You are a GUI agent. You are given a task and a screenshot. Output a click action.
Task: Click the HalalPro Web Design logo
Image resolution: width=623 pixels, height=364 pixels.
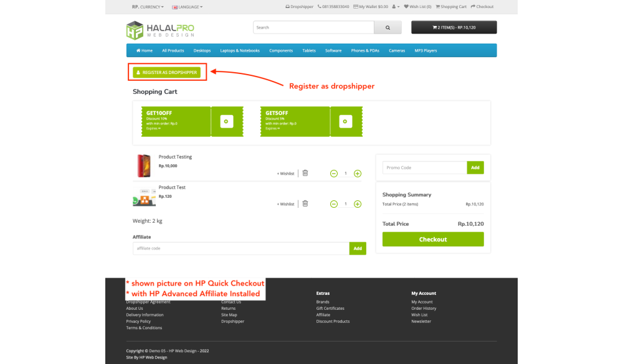pos(159,30)
